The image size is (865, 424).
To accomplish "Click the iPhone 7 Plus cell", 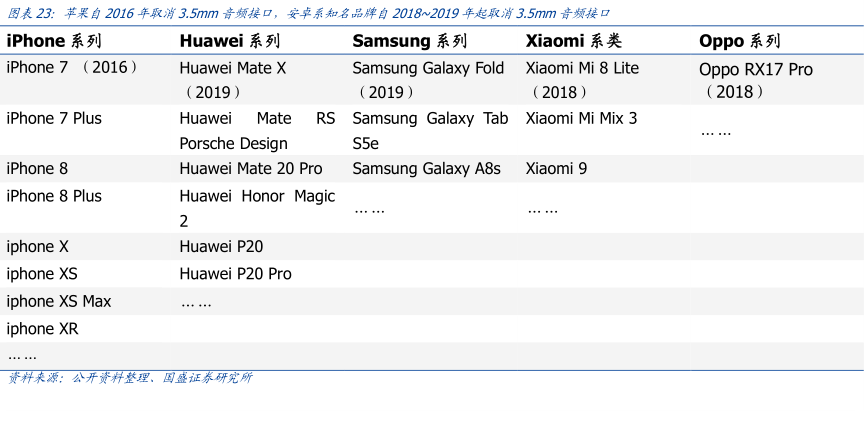I will coord(54,118).
